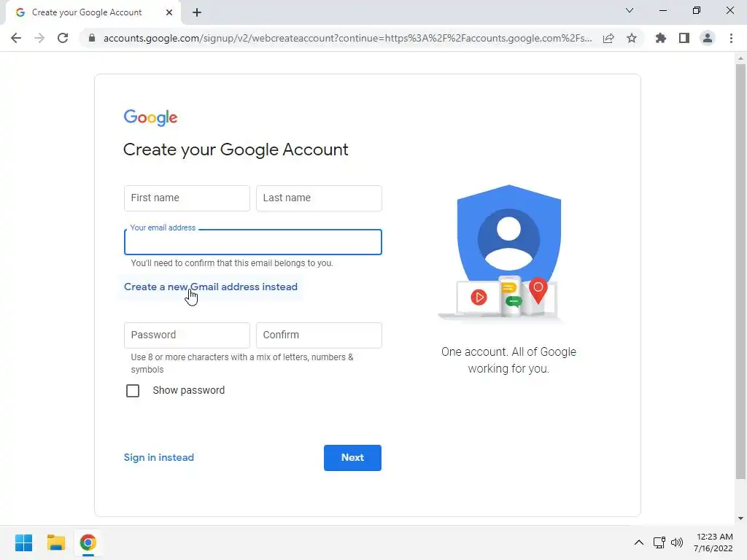Viewport: 747px width, 560px height.
Task: Share this page via share icon
Action: click(608, 38)
